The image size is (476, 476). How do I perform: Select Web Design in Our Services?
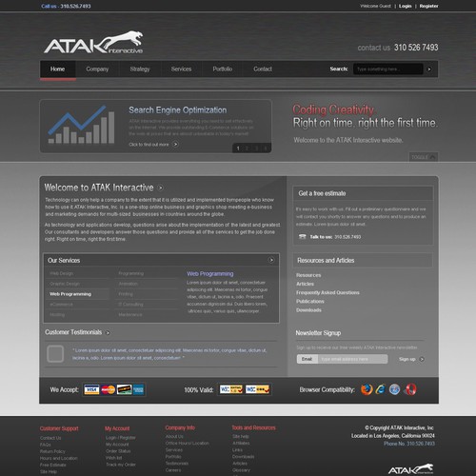coord(62,273)
